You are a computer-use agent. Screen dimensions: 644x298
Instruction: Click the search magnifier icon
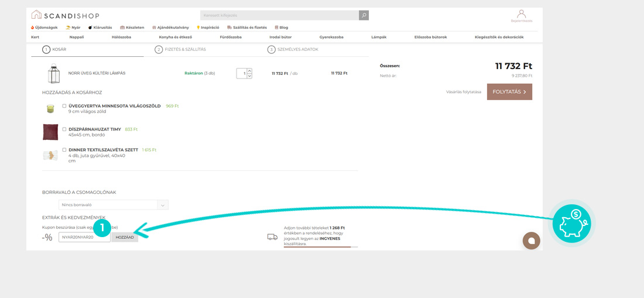click(x=364, y=15)
